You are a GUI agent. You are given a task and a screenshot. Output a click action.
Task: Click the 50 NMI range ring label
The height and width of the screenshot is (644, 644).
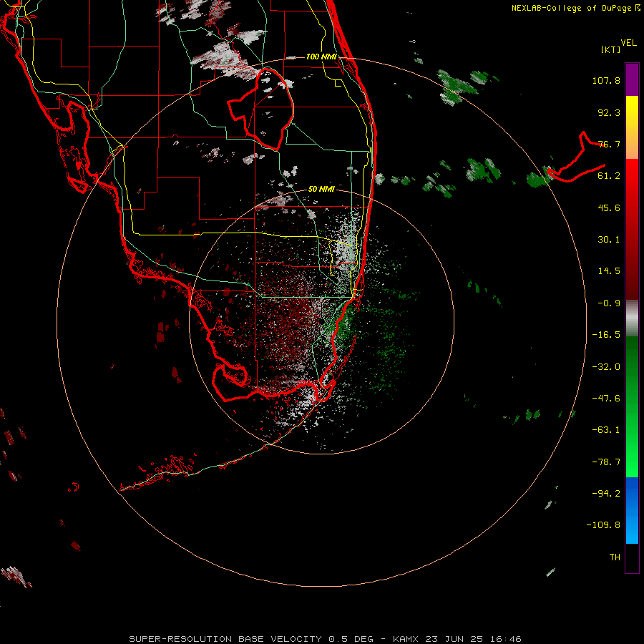(321, 190)
